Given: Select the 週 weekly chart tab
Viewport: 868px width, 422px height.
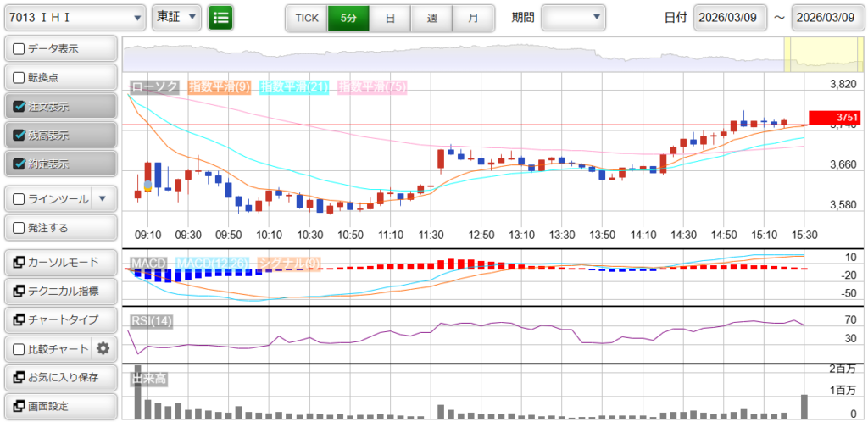Looking at the screenshot, I should (x=431, y=17).
